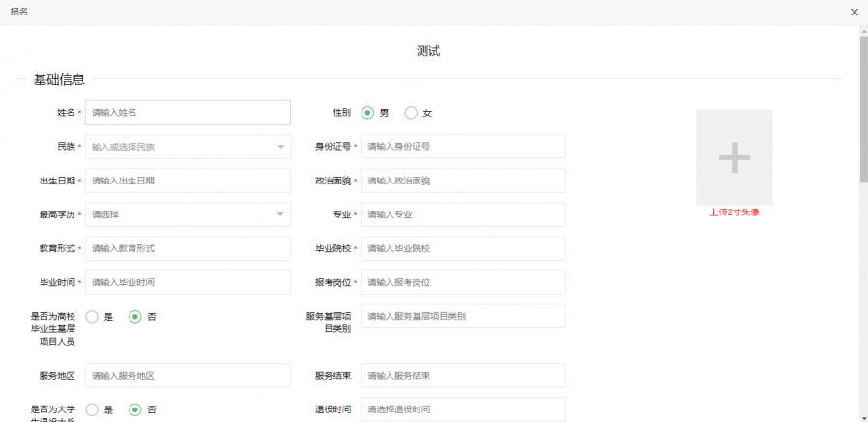Screen dimensions: 868x422
Task: Click the 上传2寸头像 red text
Action: pos(735,212)
